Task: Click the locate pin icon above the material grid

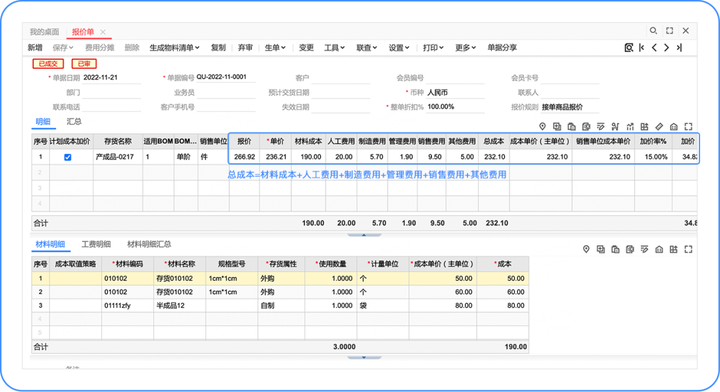Action: [x=586, y=249]
